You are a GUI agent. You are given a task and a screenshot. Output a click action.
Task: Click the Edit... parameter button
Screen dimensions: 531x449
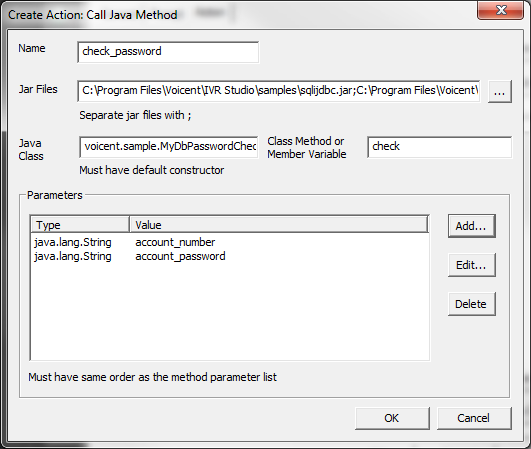click(471, 265)
